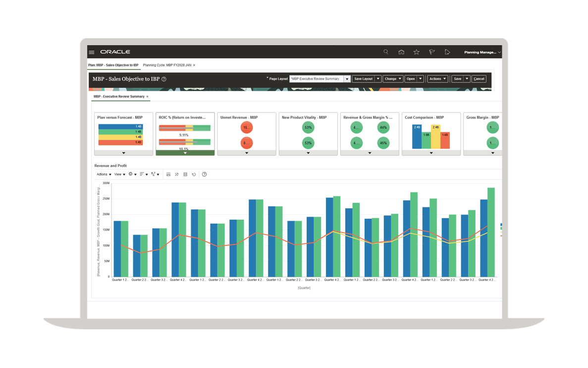Open Favorites star icon
This screenshot has width=588, height=368.
(417, 52)
